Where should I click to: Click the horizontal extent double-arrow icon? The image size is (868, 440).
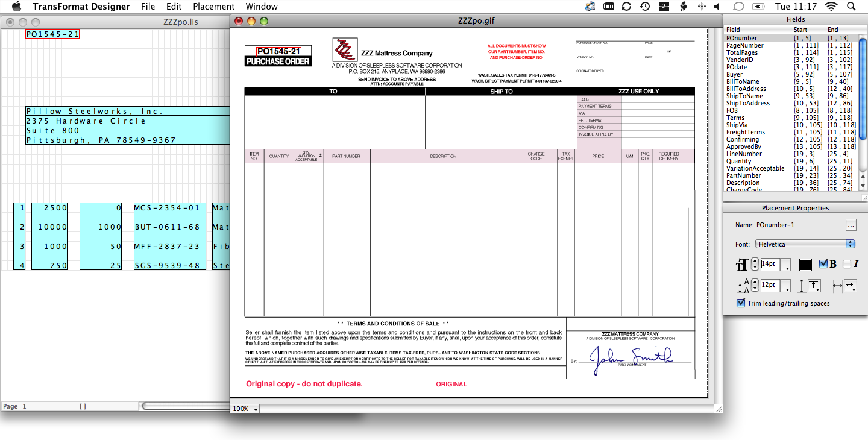[838, 286]
